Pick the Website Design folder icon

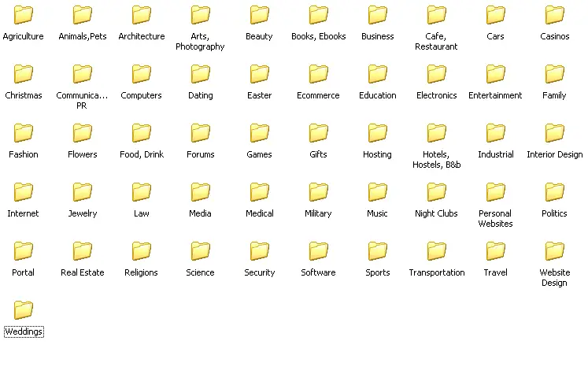[555, 251]
